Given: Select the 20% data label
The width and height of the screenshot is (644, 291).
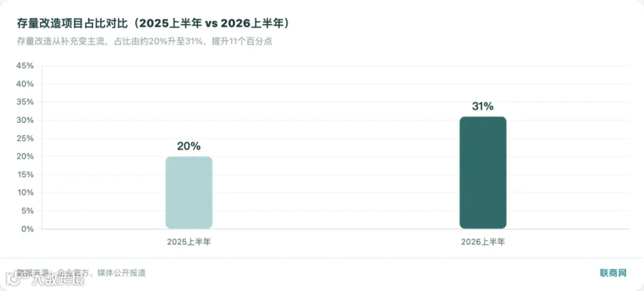Looking at the screenshot, I should (189, 146).
